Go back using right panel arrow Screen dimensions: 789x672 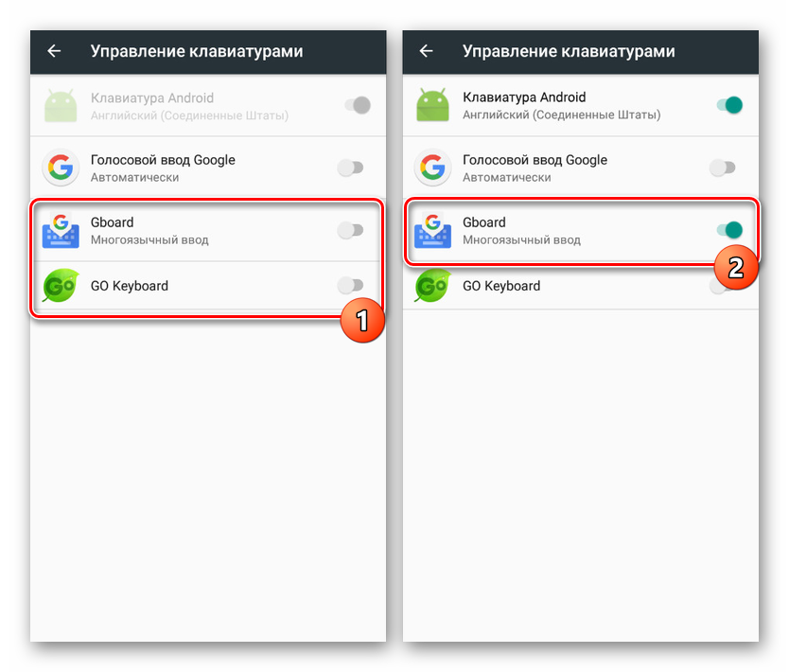tap(426, 51)
